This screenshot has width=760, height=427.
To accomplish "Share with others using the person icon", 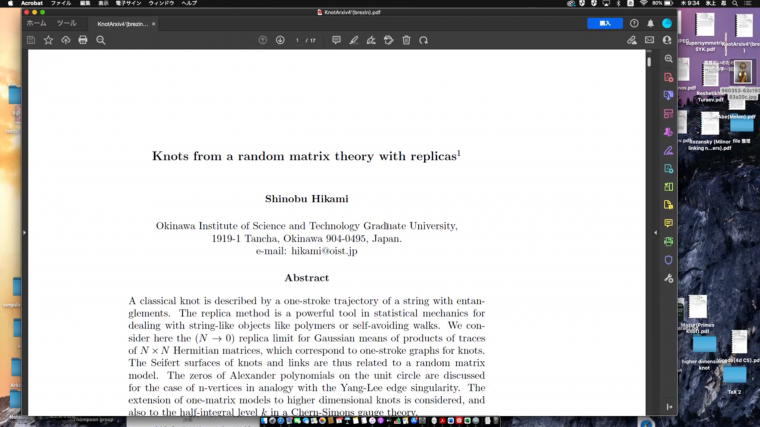I will click(x=667, y=40).
